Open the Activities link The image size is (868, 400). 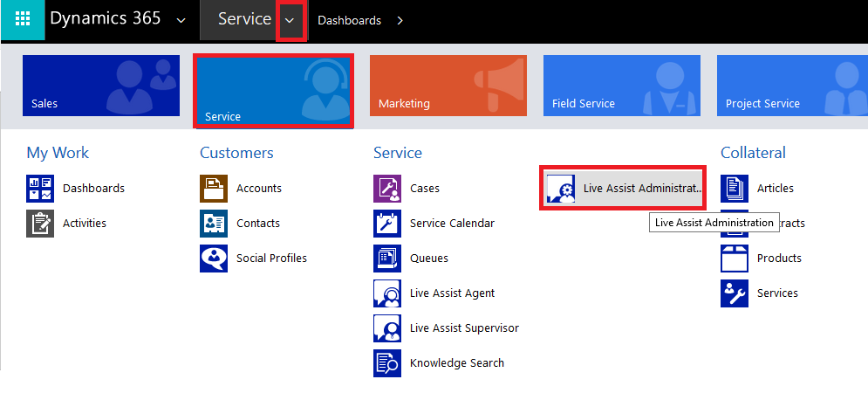(x=84, y=224)
